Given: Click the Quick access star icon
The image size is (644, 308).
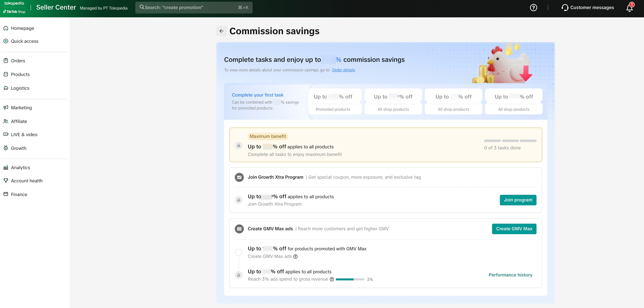Looking at the screenshot, I should (x=6, y=41).
